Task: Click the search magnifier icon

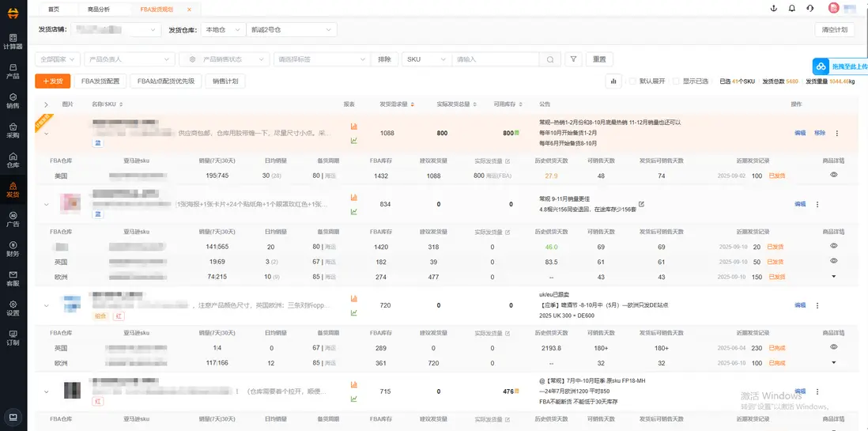Action: pyautogui.click(x=550, y=59)
